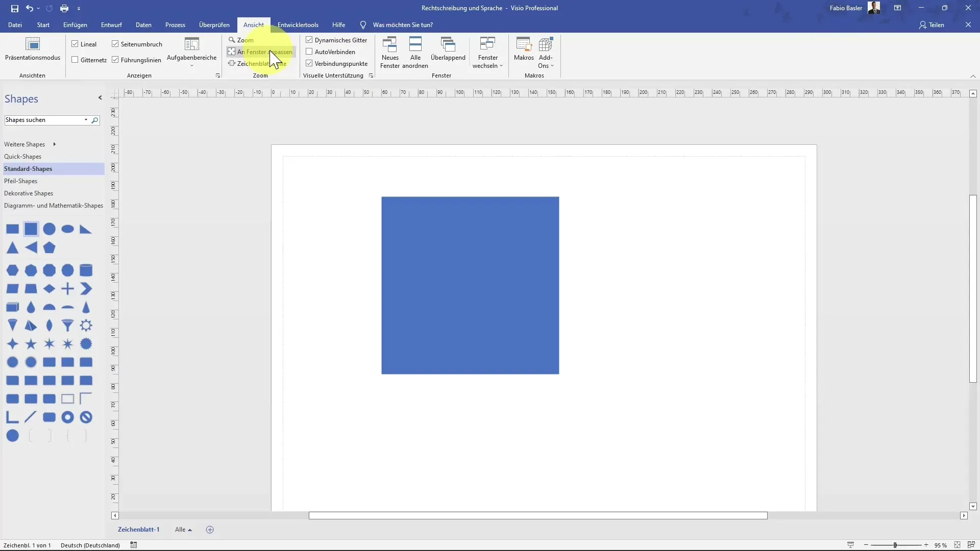Open the Dekorative Shapes stencil

point(29,193)
